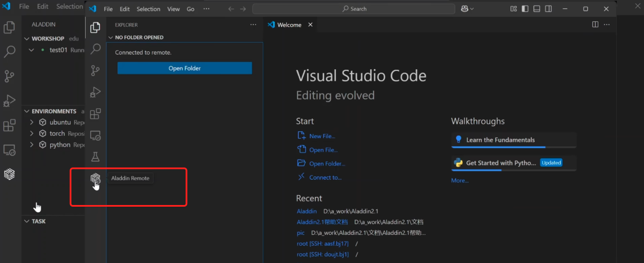Click New File... link under Start
The image size is (644, 263).
(x=322, y=136)
